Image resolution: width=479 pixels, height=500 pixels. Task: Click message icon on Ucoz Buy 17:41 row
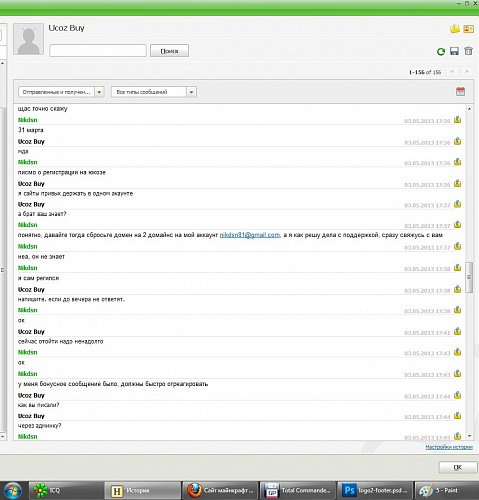point(458,331)
